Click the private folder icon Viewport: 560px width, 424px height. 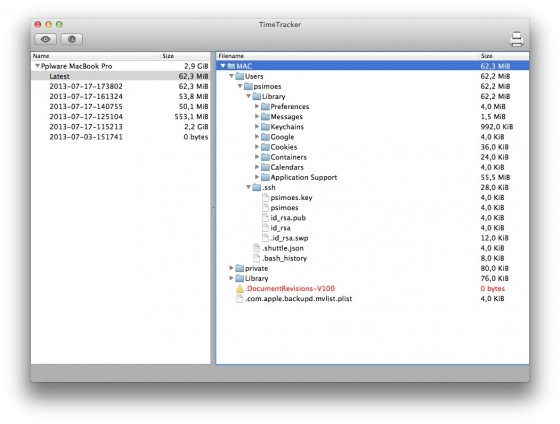tap(240, 268)
